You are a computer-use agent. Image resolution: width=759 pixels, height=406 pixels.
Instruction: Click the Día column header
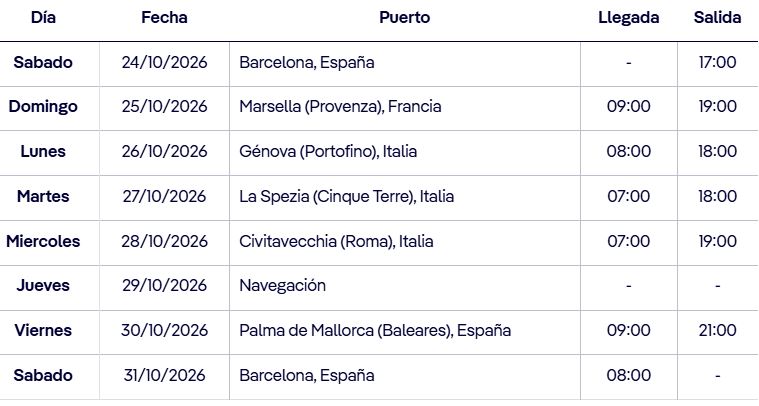(x=43, y=18)
